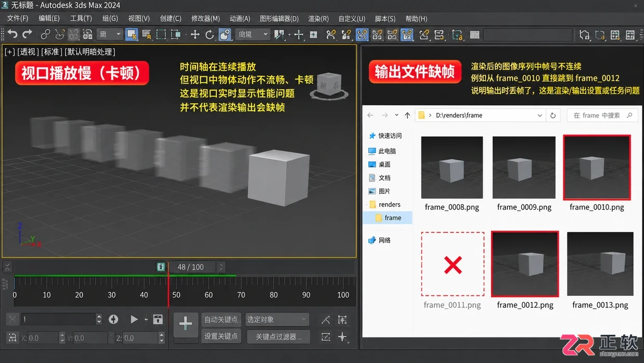The height and width of the screenshot is (363, 644).
Task: Activate the Unlink Selection tool
Action: [59, 34]
